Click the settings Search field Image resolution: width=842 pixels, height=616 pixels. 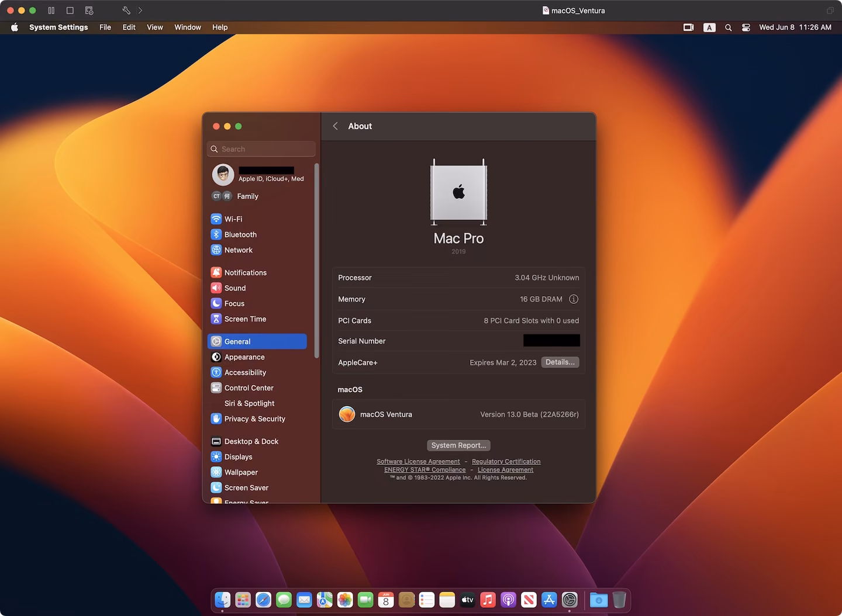[261, 149]
